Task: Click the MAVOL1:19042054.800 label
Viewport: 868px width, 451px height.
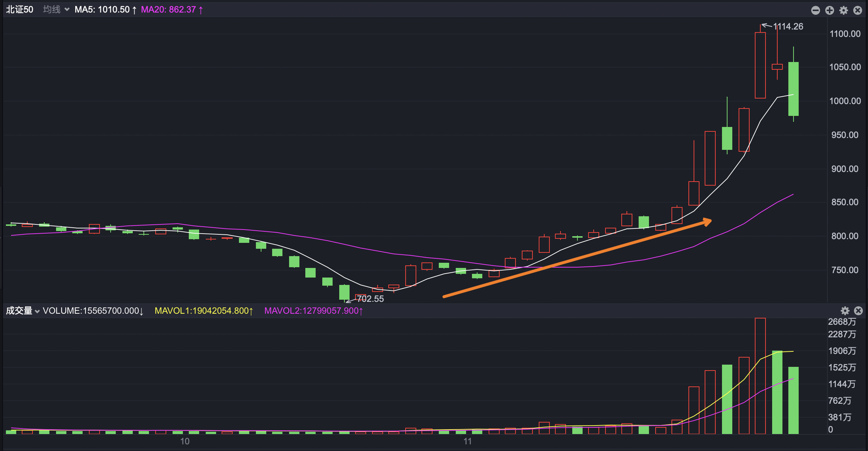Action: (x=204, y=311)
